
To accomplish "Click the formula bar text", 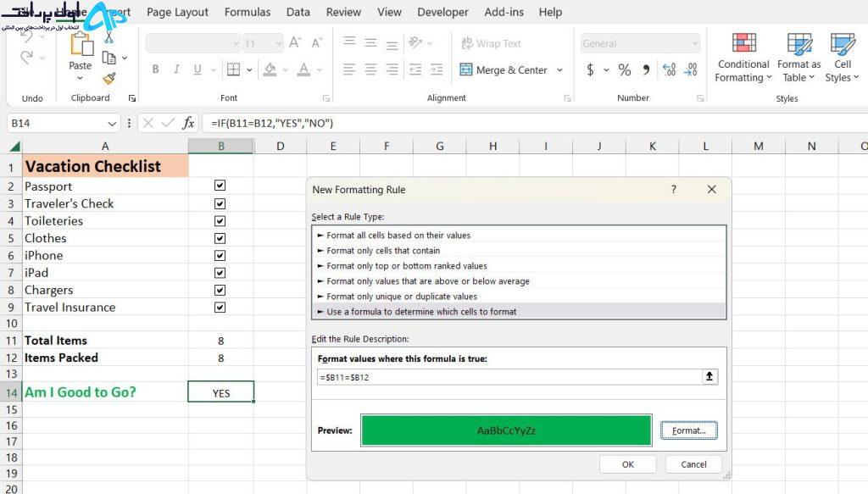I will click(x=272, y=123).
